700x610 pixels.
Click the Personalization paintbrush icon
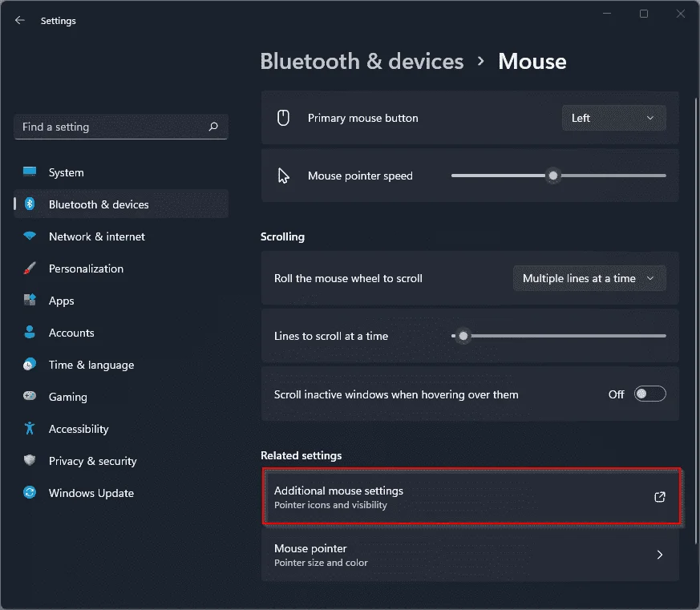point(30,269)
